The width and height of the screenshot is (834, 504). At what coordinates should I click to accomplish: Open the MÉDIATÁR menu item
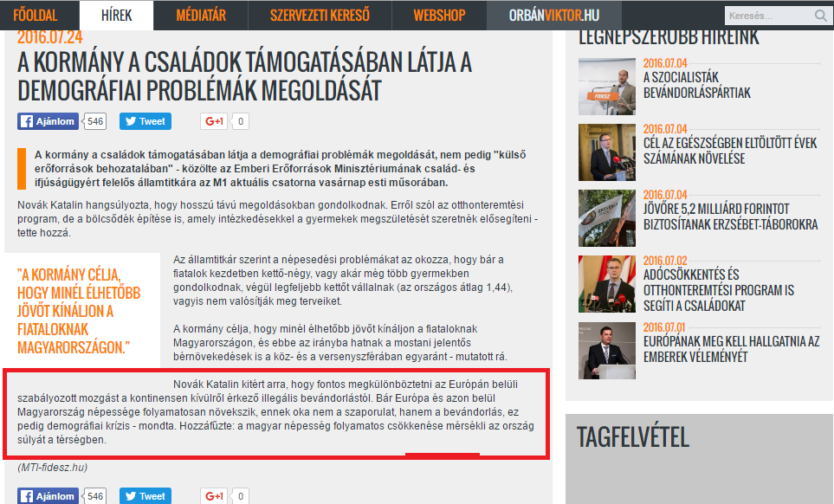pyautogui.click(x=201, y=16)
